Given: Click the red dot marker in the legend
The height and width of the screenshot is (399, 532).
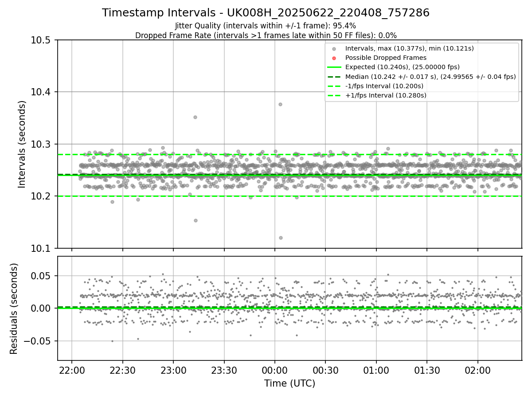Looking at the screenshot, I should tap(334, 58).
